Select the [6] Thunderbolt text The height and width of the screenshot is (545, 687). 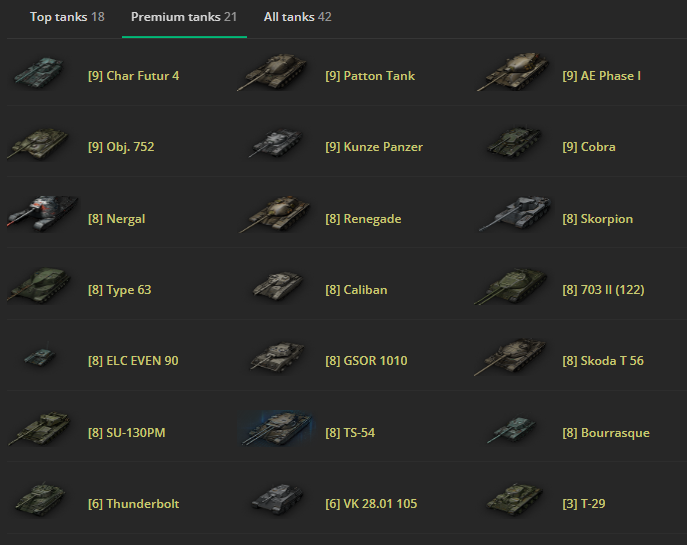coord(134,504)
